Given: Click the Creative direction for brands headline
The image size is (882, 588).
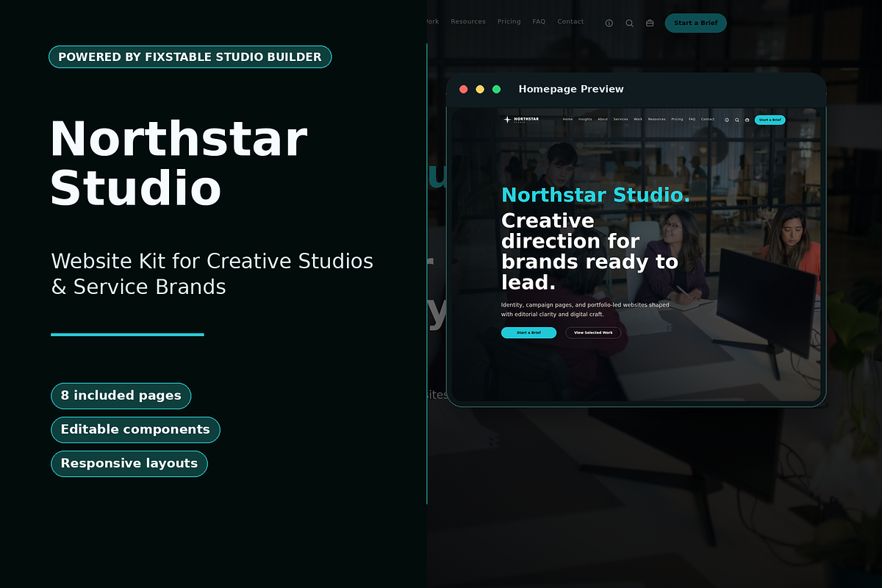Looking at the screenshot, I should click(x=589, y=251).
